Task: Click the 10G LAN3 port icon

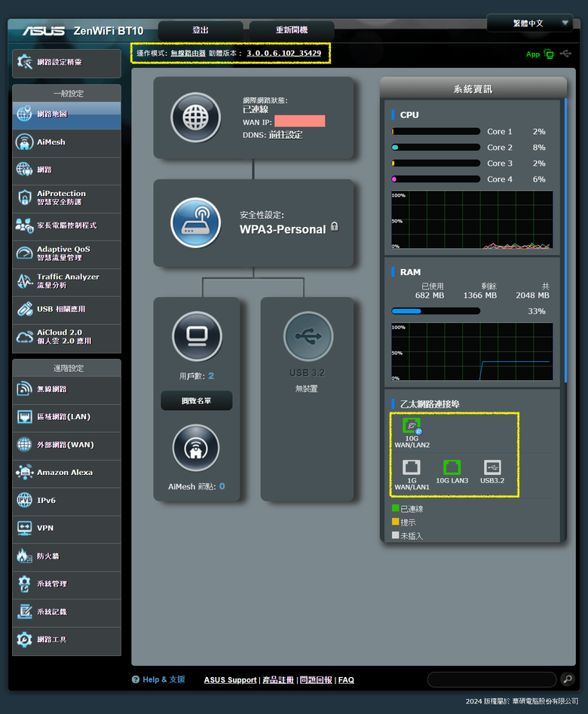Action: (x=452, y=467)
